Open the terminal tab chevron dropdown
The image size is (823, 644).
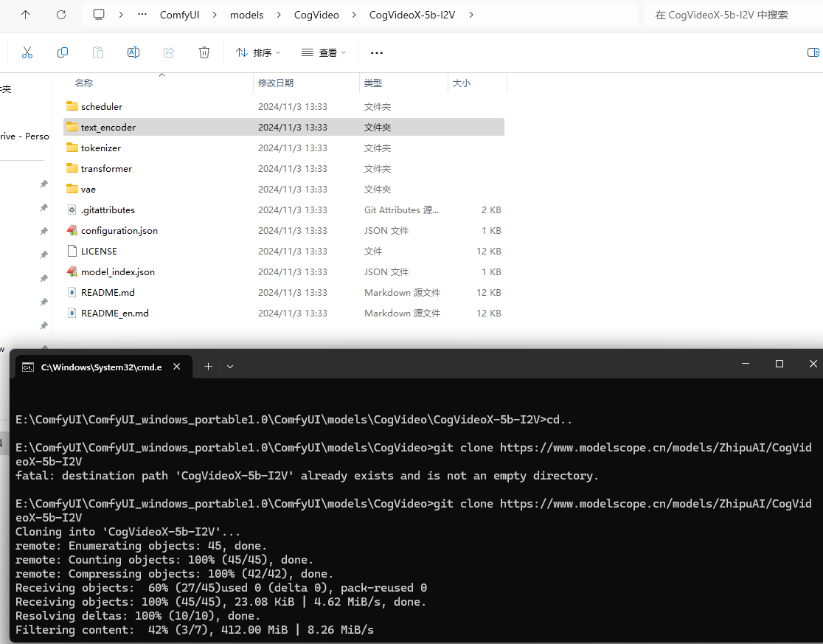(230, 366)
